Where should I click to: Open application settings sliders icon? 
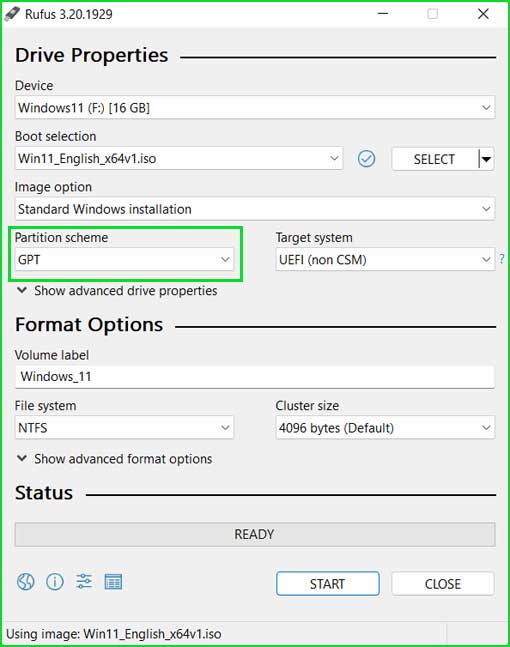tap(84, 582)
